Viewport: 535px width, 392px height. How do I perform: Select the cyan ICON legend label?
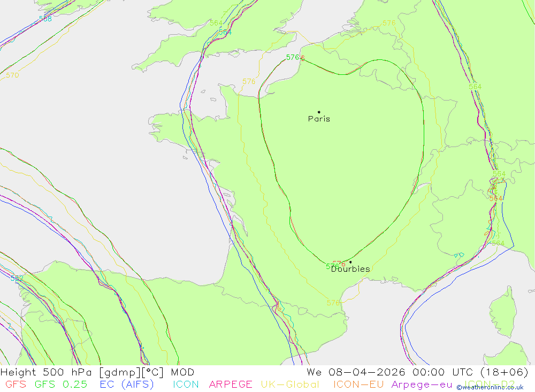186,384
